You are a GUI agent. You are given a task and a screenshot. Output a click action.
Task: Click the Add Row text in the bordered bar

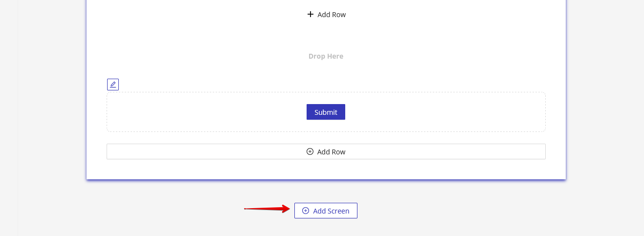coord(332,152)
